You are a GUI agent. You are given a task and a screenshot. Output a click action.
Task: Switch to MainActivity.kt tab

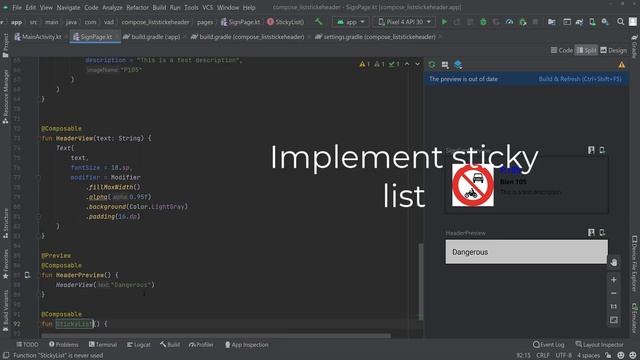38,37
